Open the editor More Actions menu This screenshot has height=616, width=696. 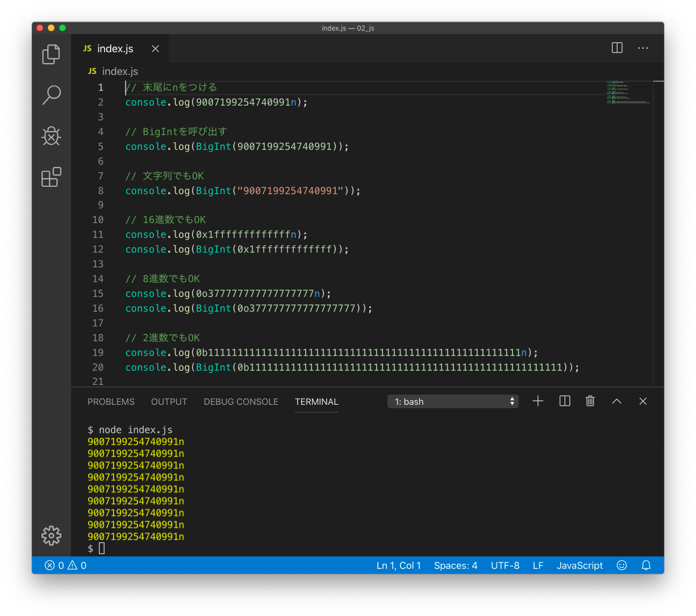click(x=643, y=48)
